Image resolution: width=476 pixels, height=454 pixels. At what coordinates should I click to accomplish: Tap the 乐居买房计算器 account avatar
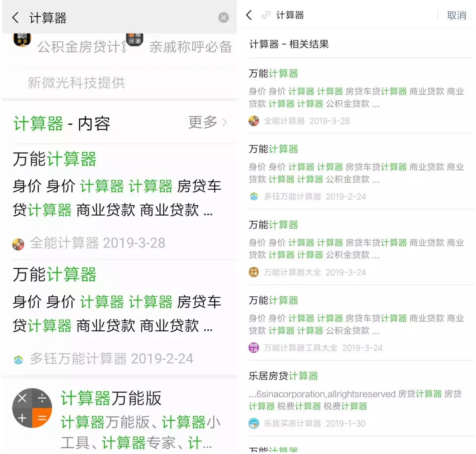pos(254,423)
